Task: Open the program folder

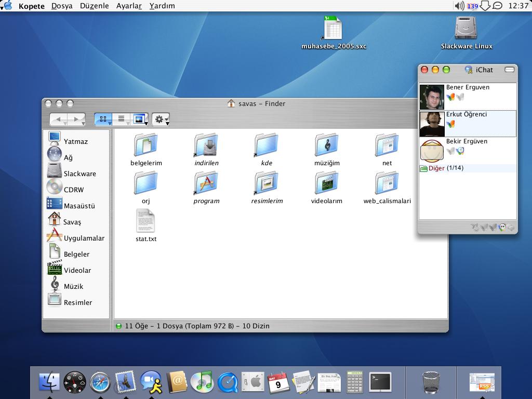Action: [x=206, y=187]
